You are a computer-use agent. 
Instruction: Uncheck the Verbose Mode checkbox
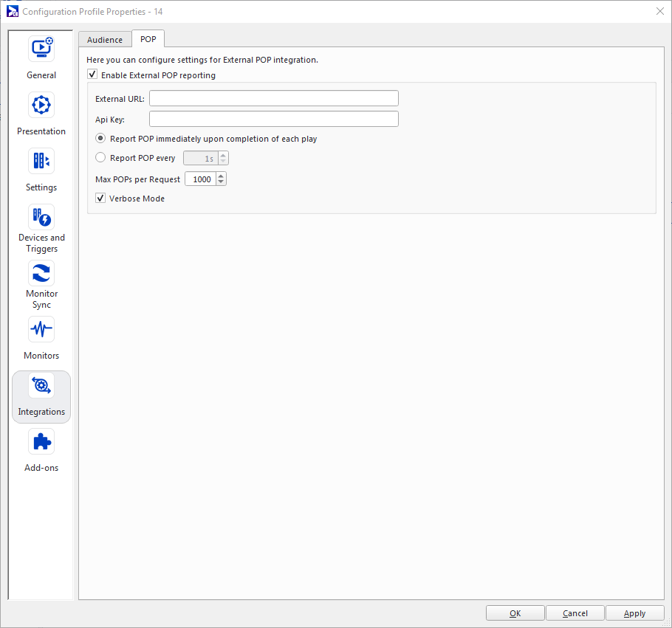tap(100, 199)
